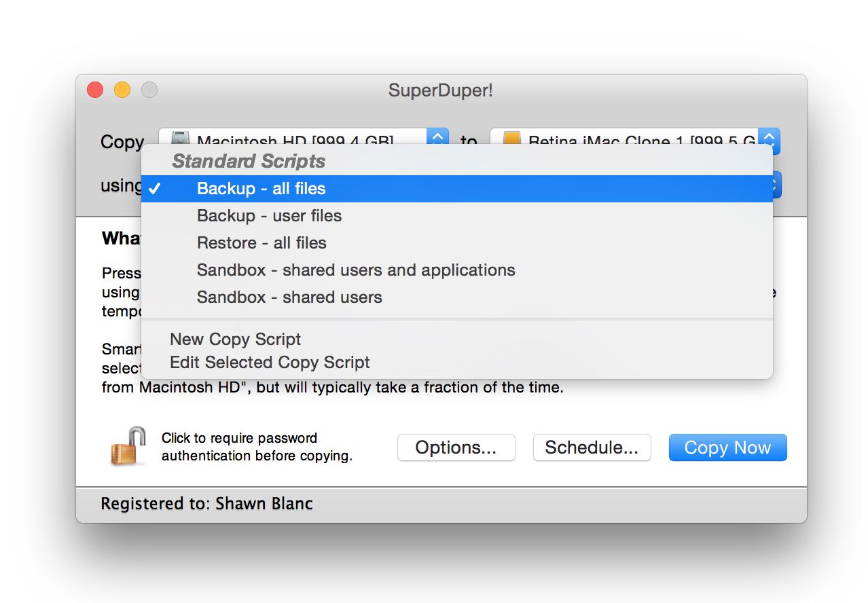
Task: Close the SuperDuper! window
Action: tap(95, 90)
